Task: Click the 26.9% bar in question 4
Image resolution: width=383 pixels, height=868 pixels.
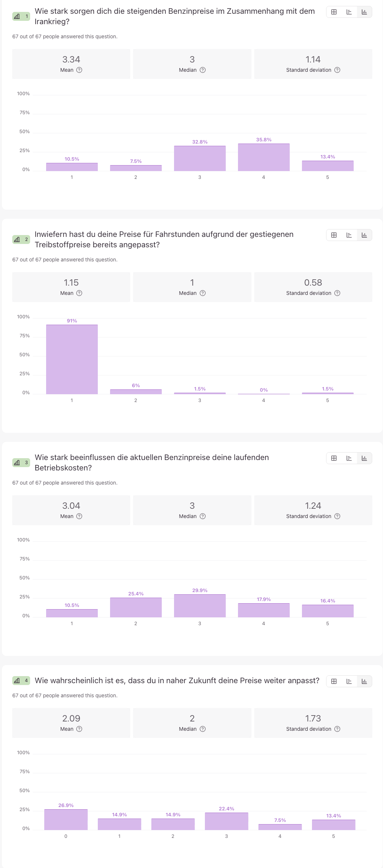Action: (x=66, y=820)
